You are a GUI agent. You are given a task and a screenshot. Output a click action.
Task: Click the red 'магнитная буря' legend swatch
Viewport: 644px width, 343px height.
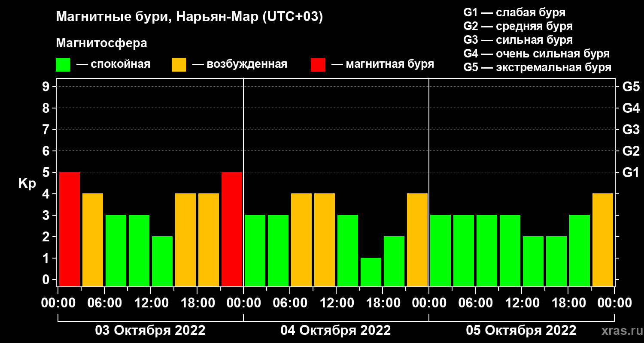318,65
